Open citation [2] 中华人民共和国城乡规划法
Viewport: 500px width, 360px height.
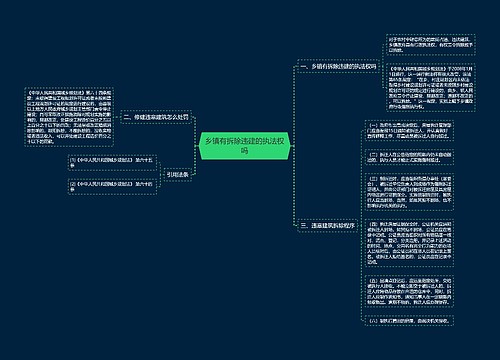pyautogui.click(x=112, y=186)
